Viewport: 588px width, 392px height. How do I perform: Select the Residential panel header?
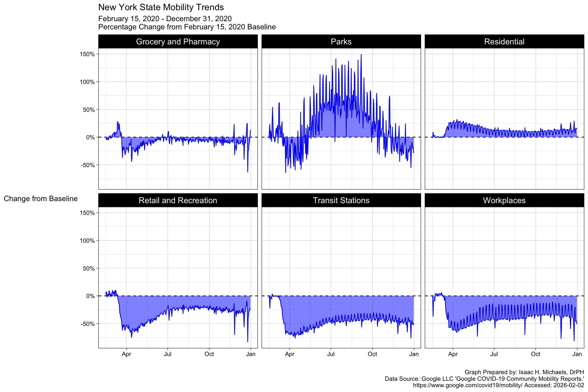point(504,42)
